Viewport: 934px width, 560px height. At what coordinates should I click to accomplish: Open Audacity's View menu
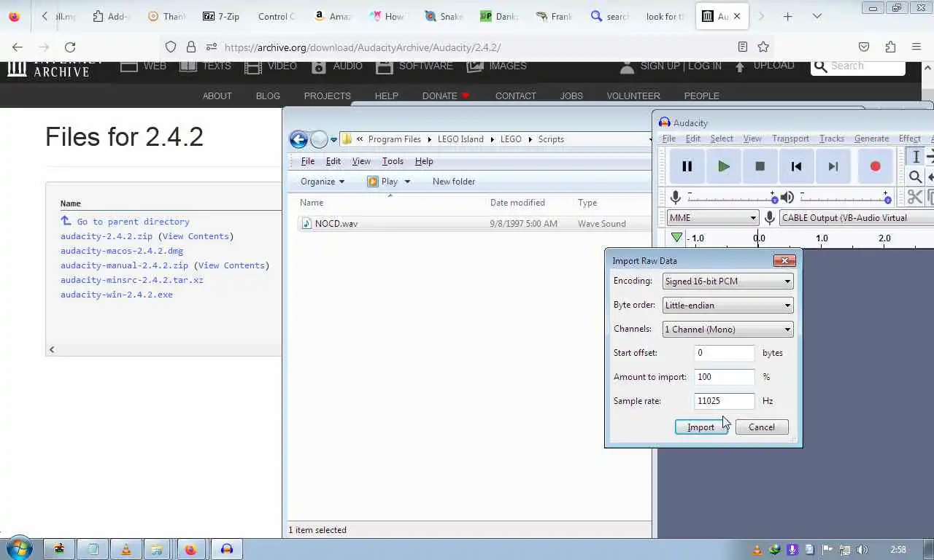pyautogui.click(x=752, y=139)
